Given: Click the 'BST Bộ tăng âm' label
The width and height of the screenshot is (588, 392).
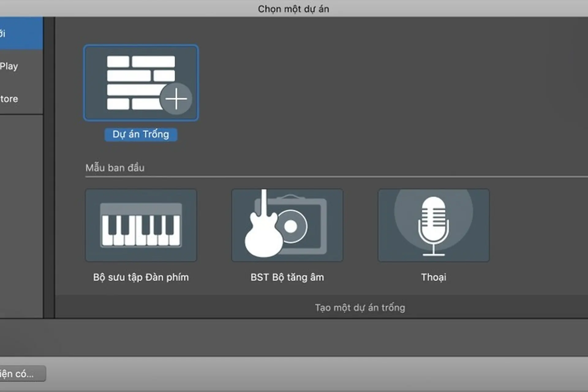Looking at the screenshot, I should 287,277.
